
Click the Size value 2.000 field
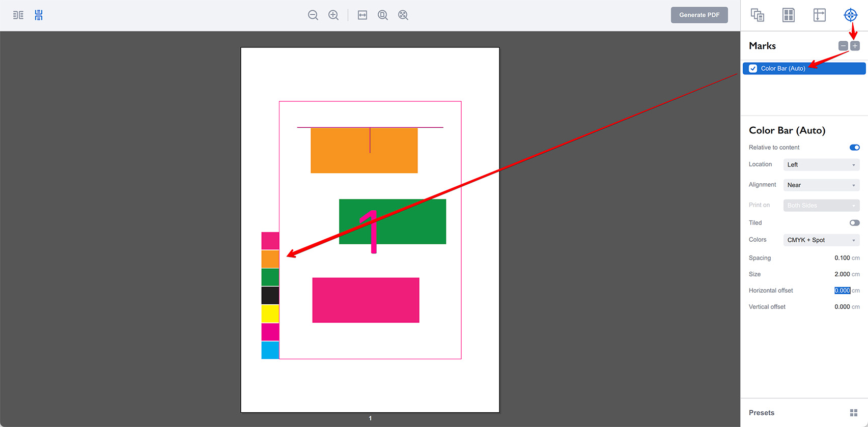pyautogui.click(x=842, y=274)
